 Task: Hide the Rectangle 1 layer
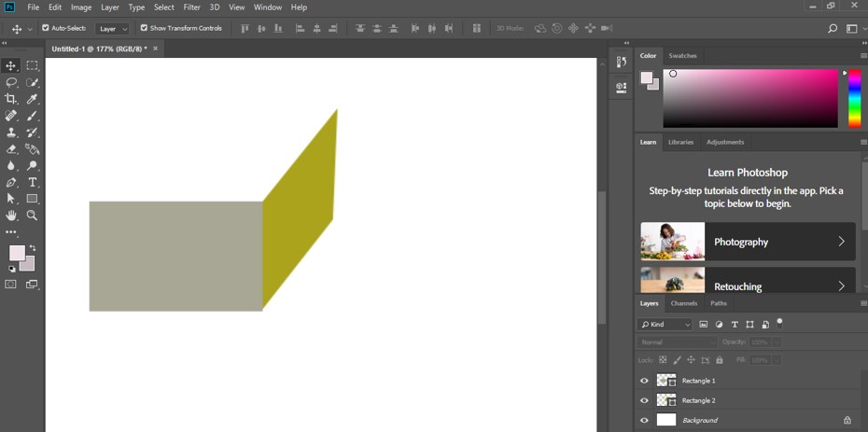click(644, 381)
